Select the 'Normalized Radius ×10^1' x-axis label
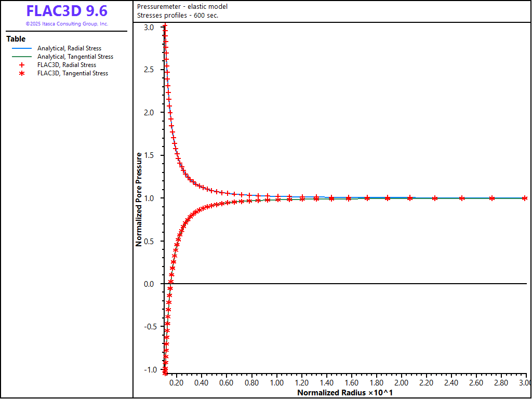 coord(344,393)
